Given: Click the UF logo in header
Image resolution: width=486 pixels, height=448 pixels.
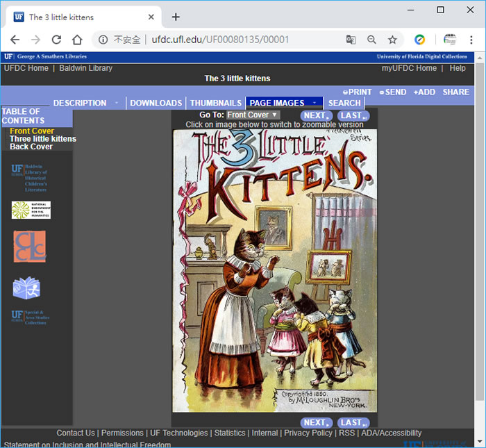Looking at the screenshot, I should [x=8, y=56].
